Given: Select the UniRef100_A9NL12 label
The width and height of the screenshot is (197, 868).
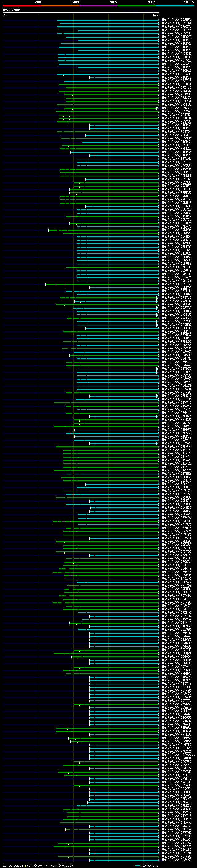Looking at the screenshot, I should pyautogui.click(x=176, y=148).
